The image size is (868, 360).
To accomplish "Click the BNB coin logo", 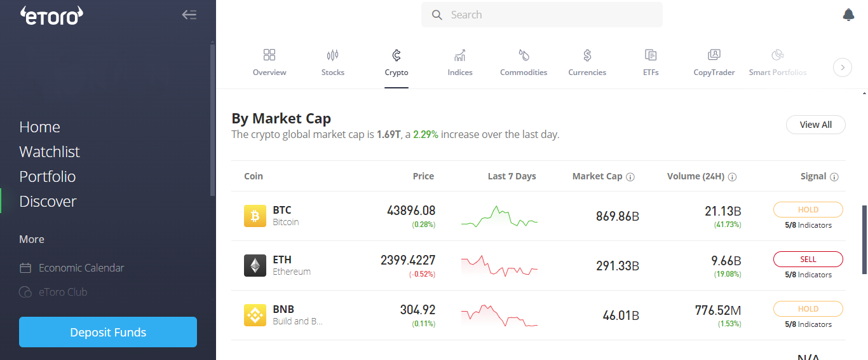I will (255, 315).
